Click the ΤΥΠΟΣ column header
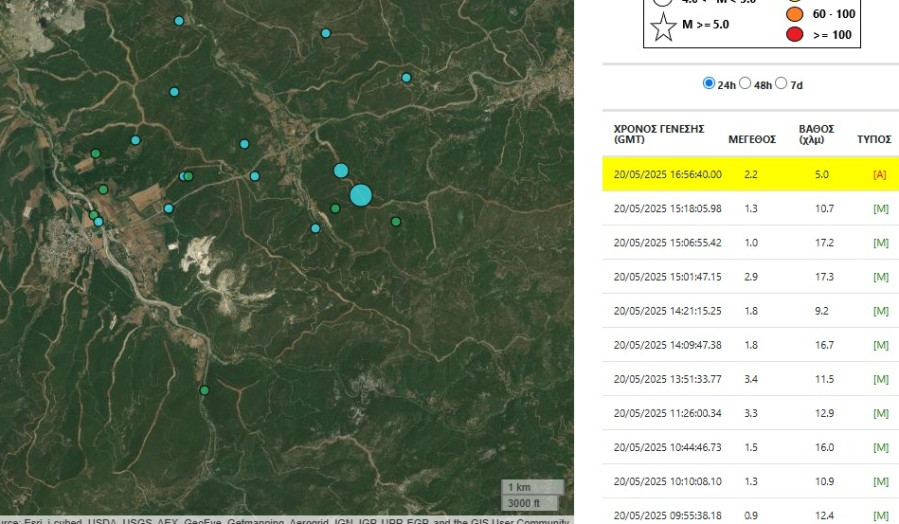 (x=874, y=139)
